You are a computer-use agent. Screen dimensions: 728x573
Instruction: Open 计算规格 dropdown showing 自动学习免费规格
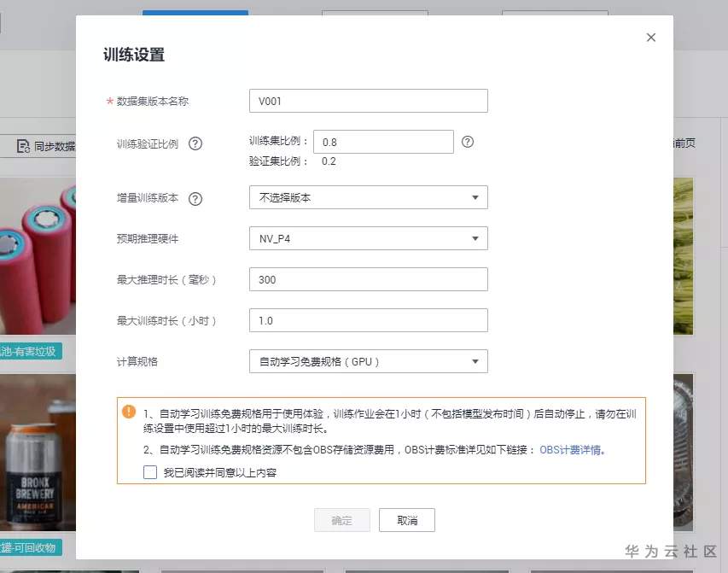point(368,361)
